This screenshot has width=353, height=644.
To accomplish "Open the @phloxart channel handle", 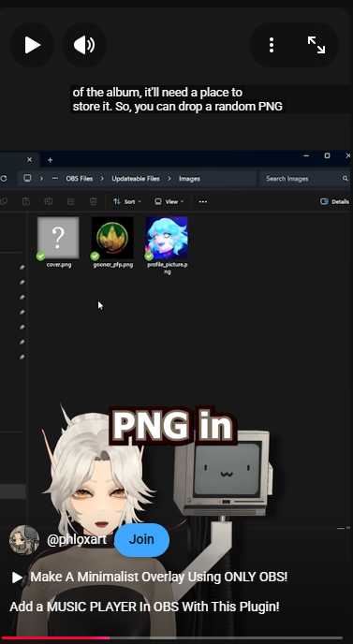I will point(77,540).
